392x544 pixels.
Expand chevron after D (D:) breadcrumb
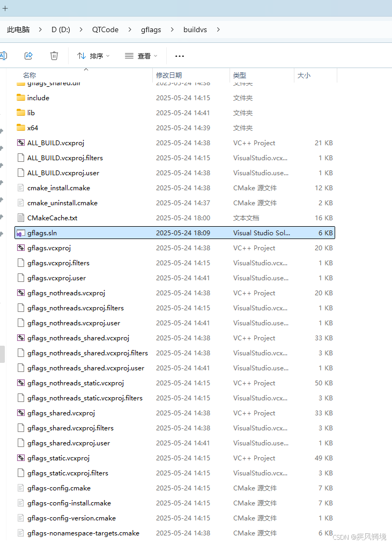(81, 29)
